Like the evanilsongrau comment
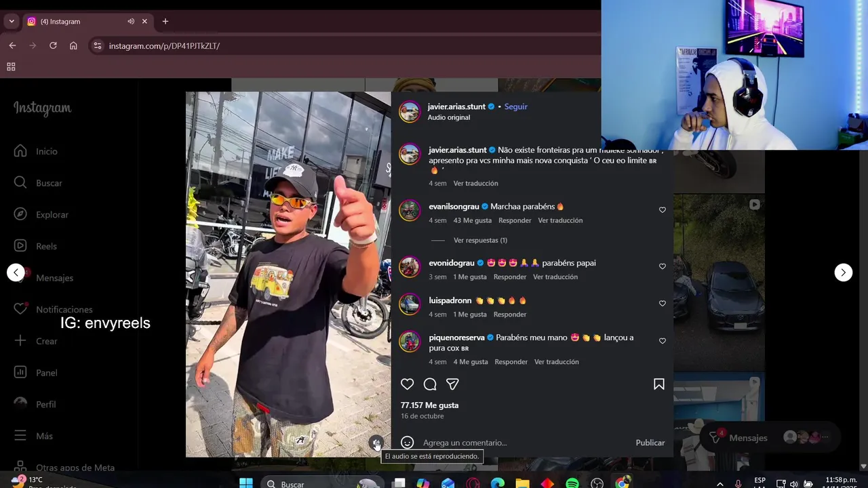 [663, 210]
